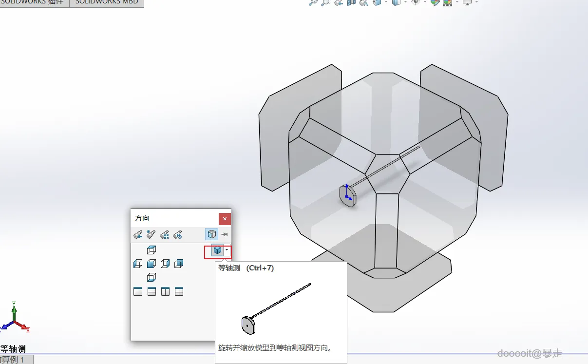Click Reset Standard Views icon
Screen dimensions: 588x364
178,234
